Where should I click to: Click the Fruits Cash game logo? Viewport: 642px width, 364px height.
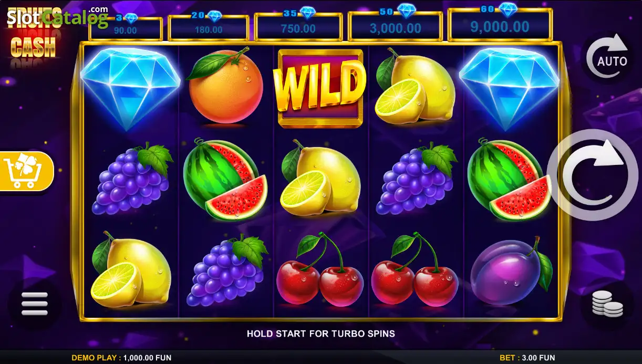click(33, 39)
